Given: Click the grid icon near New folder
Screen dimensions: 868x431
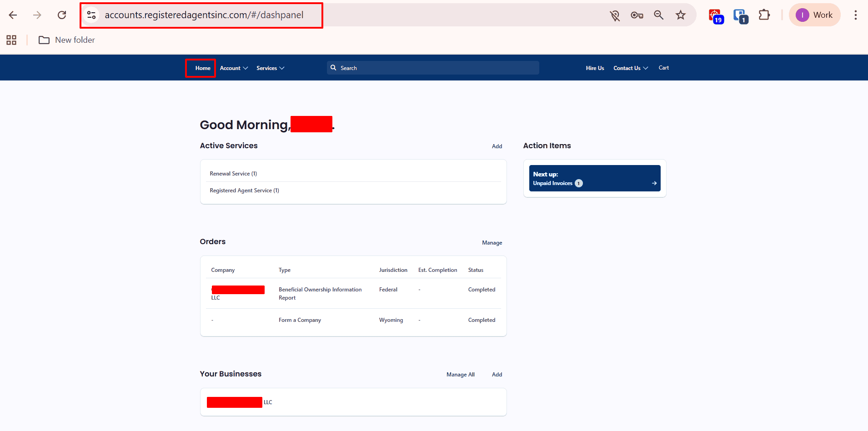Looking at the screenshot, I should click(x=11, y=40).
